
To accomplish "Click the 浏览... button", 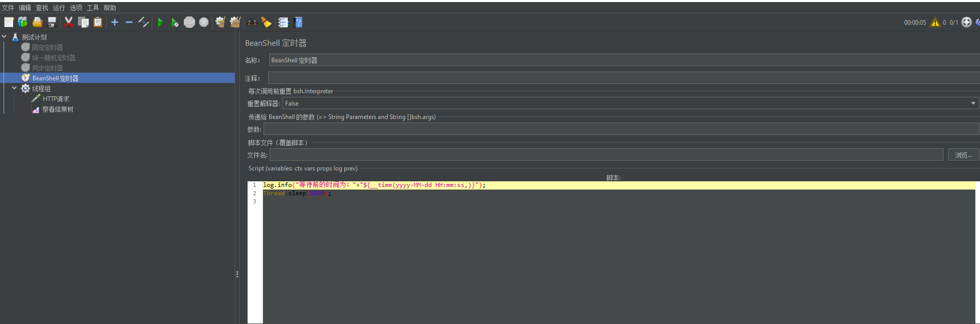I will point(964,155).
